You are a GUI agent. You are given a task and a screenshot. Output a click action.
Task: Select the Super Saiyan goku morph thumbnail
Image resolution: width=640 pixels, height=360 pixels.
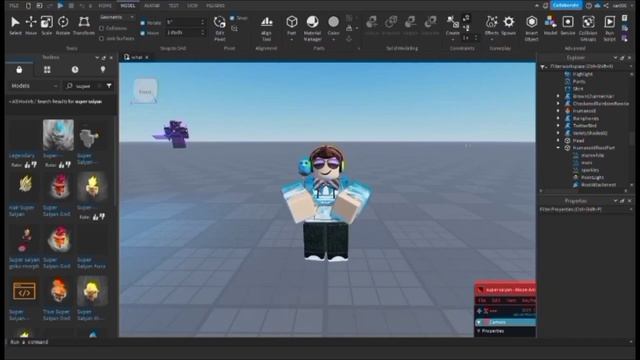tap(24, 239)
